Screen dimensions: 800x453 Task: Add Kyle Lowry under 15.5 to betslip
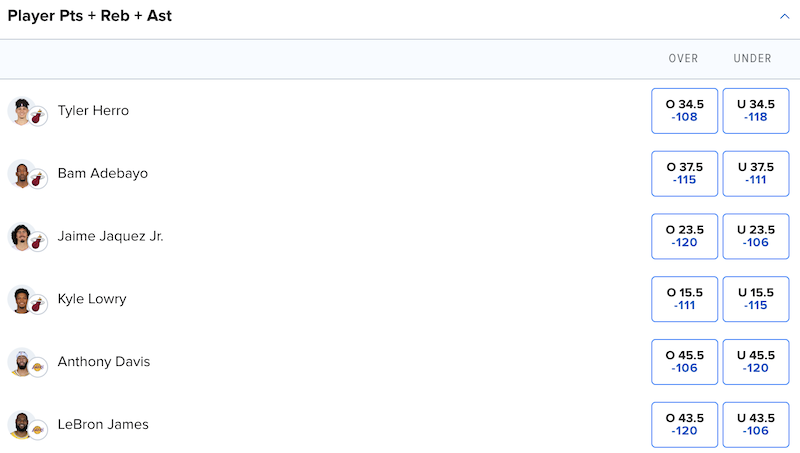(x=756, y=299)
